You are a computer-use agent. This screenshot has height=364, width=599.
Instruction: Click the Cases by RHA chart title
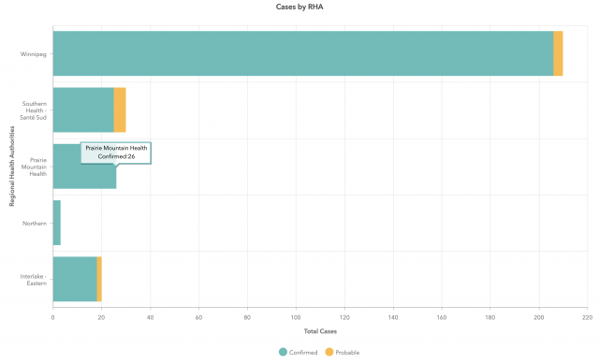pos(299,7)
